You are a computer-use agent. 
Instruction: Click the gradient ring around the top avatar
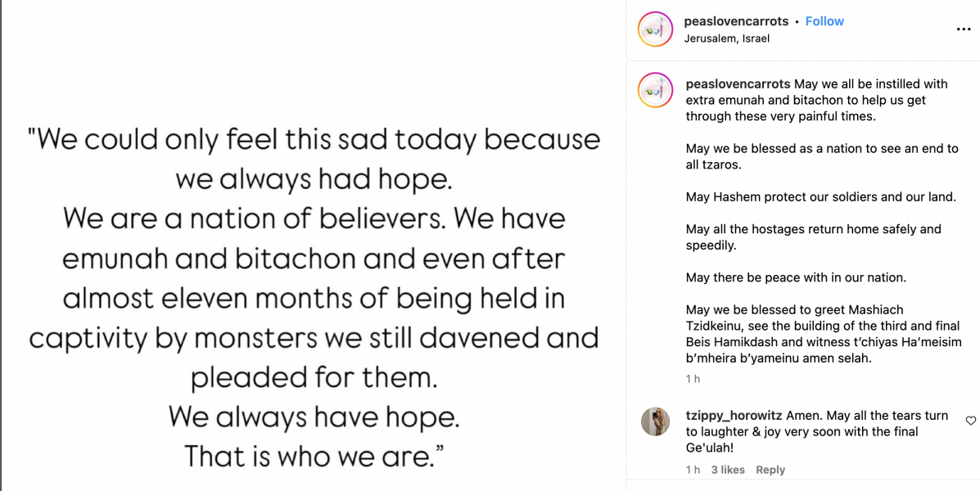pos(655,13)
